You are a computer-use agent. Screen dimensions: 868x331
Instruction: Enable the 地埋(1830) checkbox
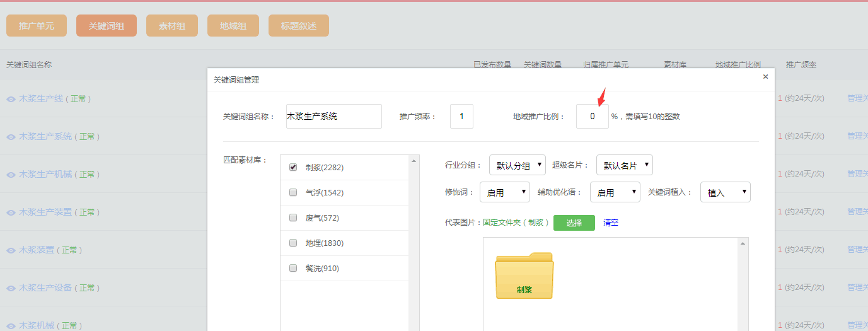coord(293,243)
